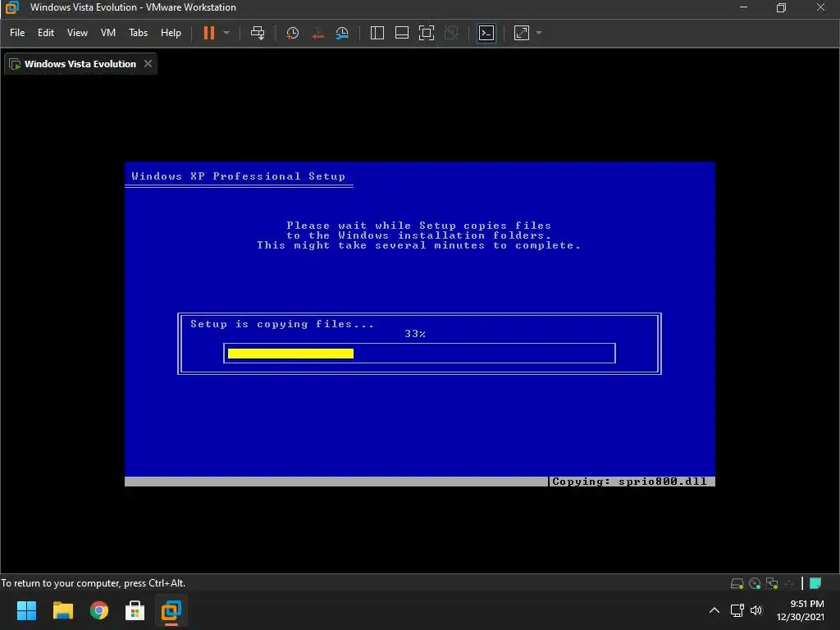Enter full screen mode
The image size is (840, 630).
427,33
